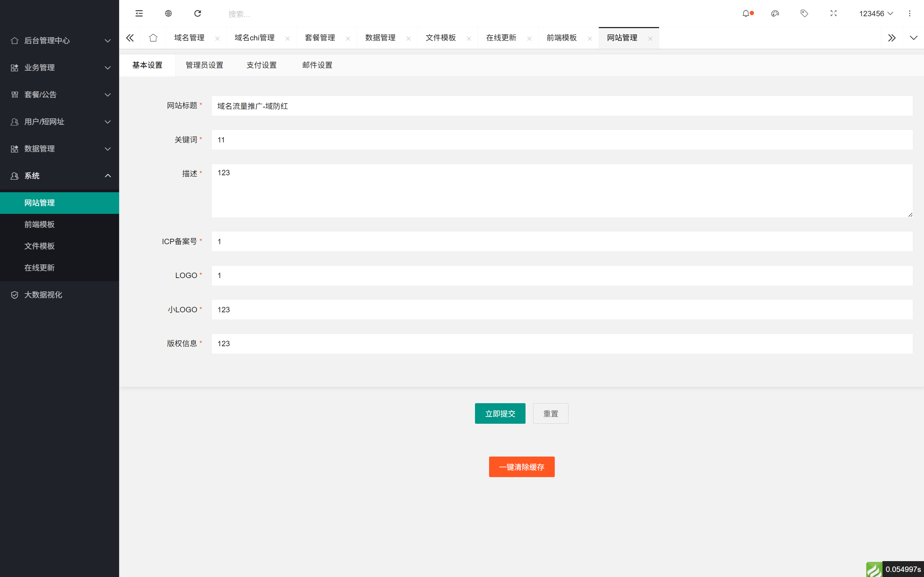Open more options via the three-dot icon
The height and width of the screenshot is (577, 924).
(x=910, y=13)
